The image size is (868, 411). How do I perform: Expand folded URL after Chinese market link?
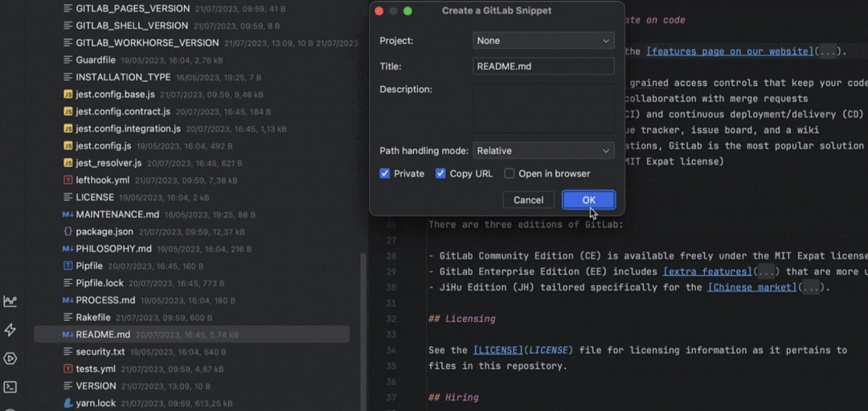810,287
